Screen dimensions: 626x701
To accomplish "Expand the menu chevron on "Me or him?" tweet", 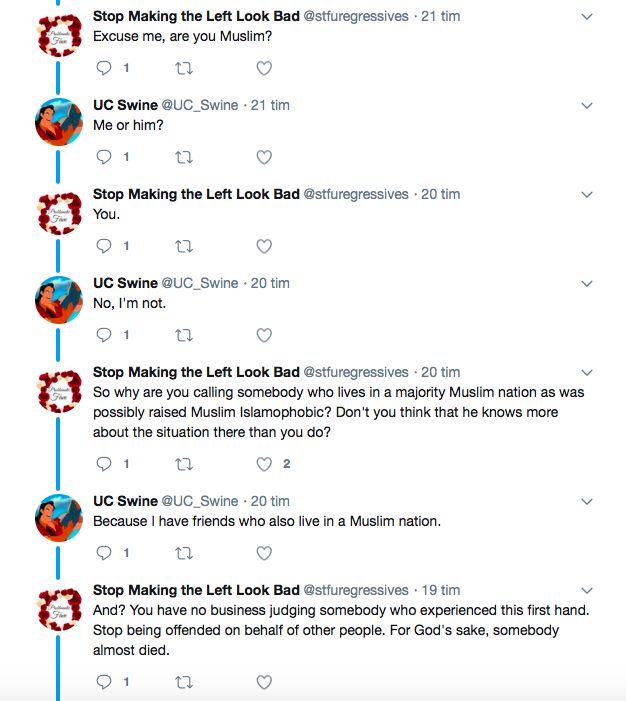I will tap(587, 106).
